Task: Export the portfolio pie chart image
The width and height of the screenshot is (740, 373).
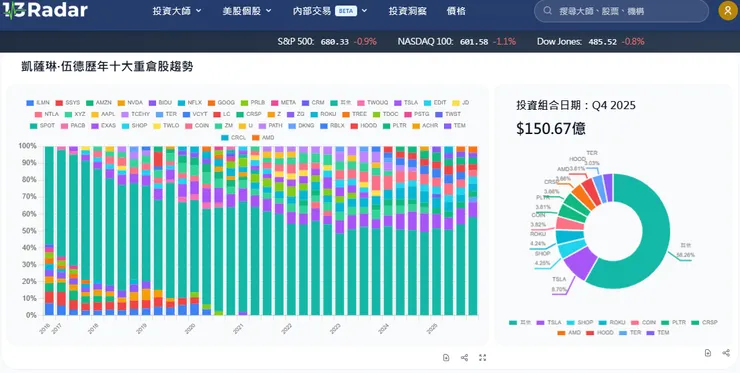Action: coord(708,353)
